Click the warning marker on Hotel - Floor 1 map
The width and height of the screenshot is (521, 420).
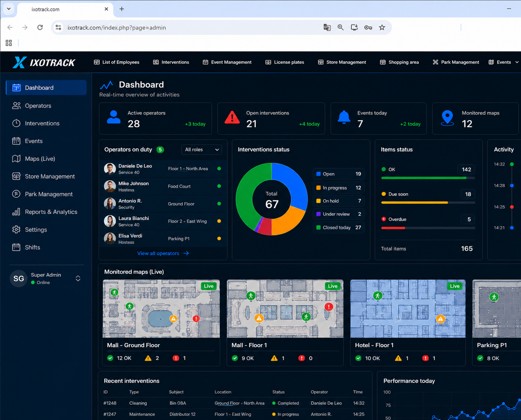441,319
